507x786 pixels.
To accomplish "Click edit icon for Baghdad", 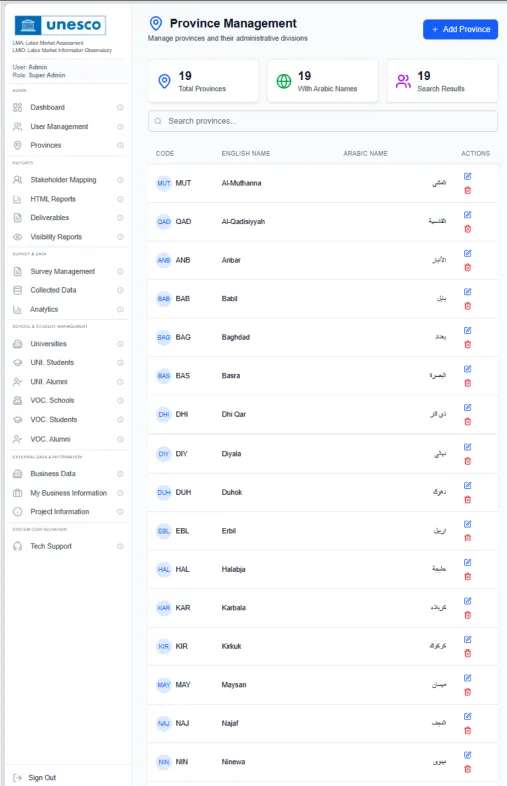I will pyautogui.click(x=467, y=330).
